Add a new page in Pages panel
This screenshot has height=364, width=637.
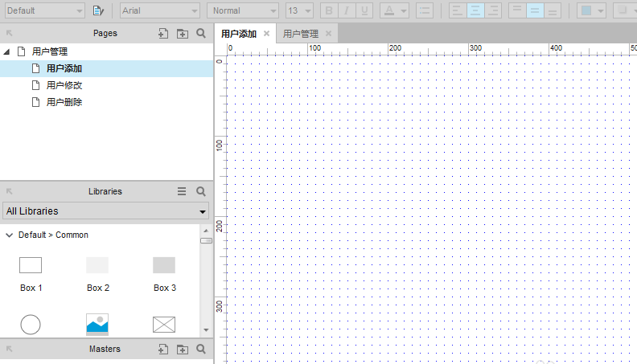click(x=163, y=33)
